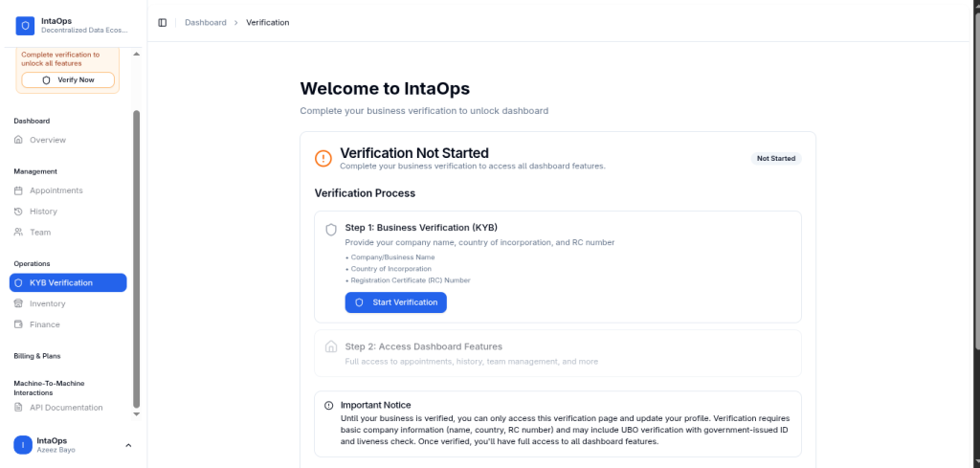Click the API Documentation icon
The height and width of the screenshot is (468, 980).
coord(19,408)
